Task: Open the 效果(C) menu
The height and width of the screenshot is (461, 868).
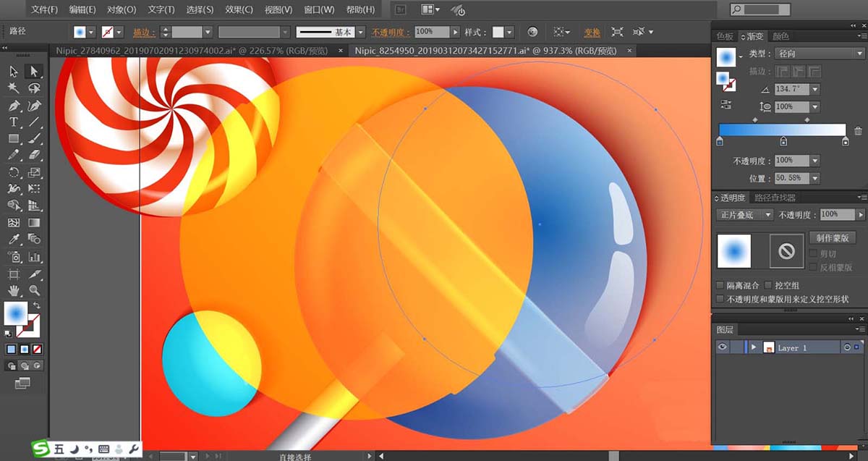Action: [x=239, y=9]
